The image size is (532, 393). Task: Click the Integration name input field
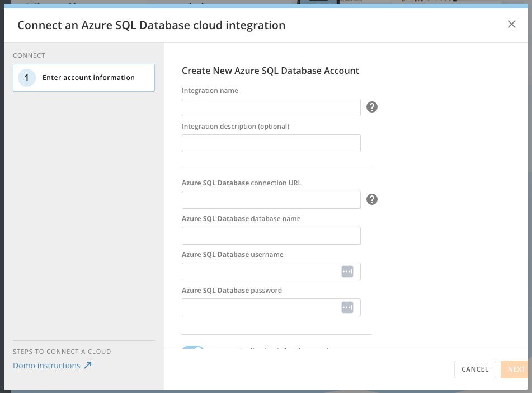pos(271,107)
